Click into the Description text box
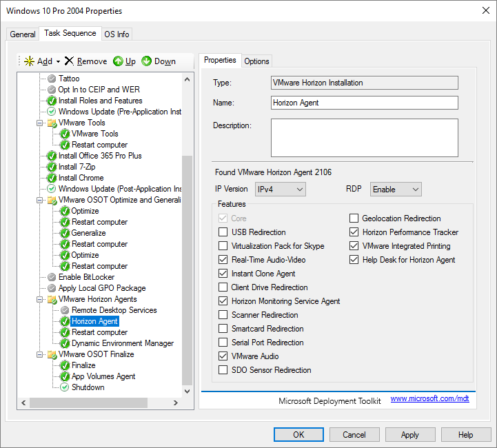The image size is (497, 448). coord(364,138)
